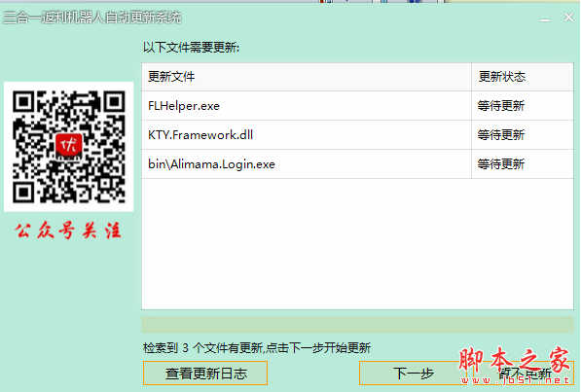
Task: Click 等待更新 status for Alimama.Login.exe
Action: pos(501,164)
